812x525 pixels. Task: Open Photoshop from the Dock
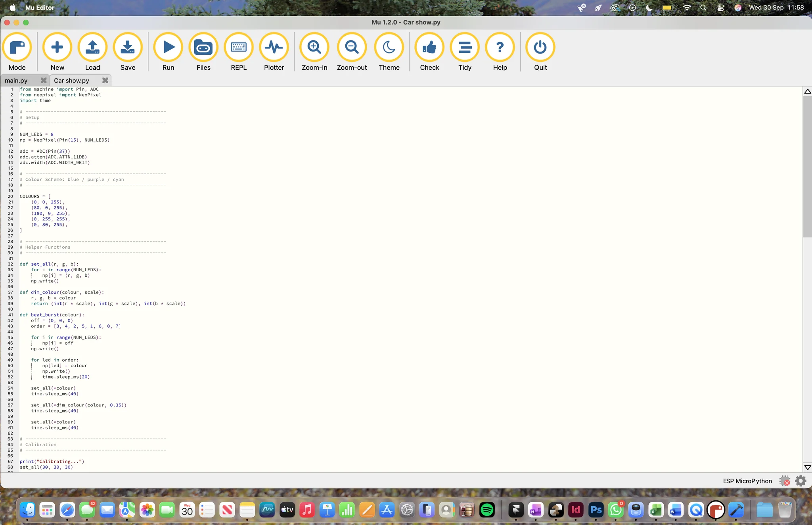[x=596, y=510]
